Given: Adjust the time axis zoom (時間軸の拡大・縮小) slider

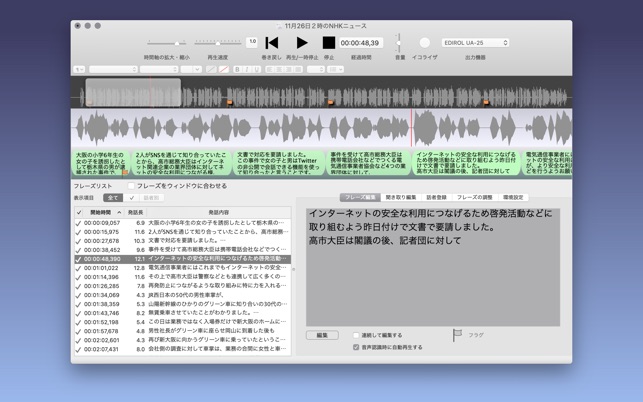Looking at the screenshot, I should pos(166,43).
